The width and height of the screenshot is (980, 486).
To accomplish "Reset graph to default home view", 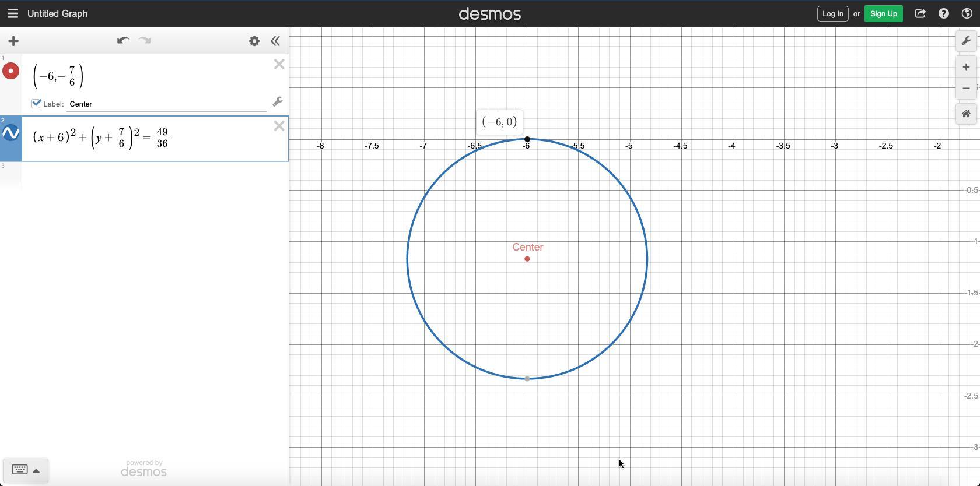I will (966, 114).
